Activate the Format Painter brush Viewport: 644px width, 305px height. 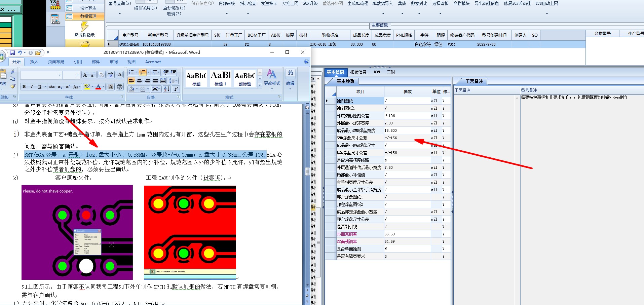point(13,86)
